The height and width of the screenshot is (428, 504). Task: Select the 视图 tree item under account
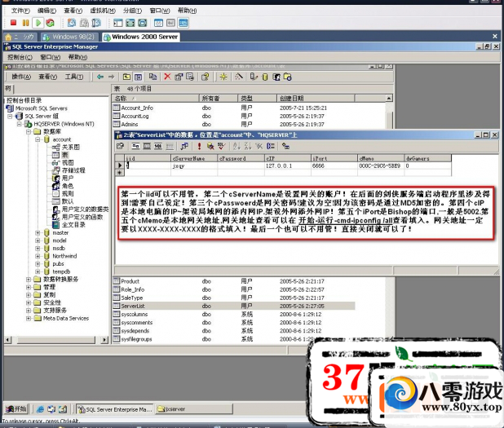64,162
